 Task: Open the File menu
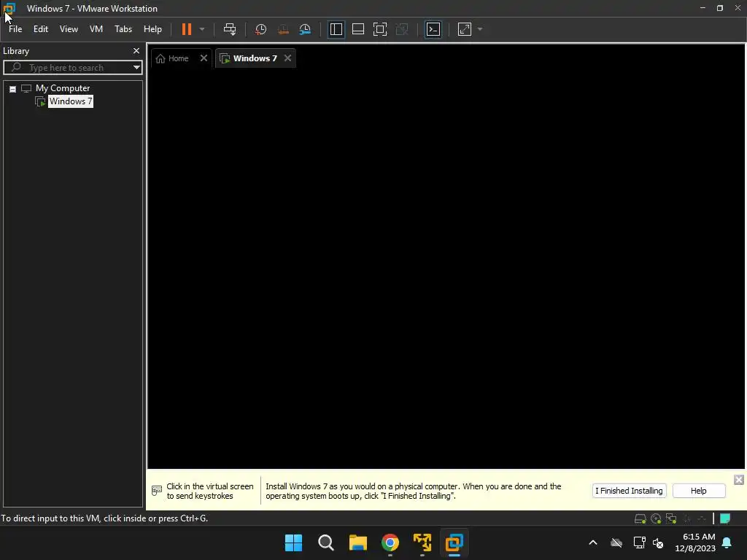(x=15, y=29)
